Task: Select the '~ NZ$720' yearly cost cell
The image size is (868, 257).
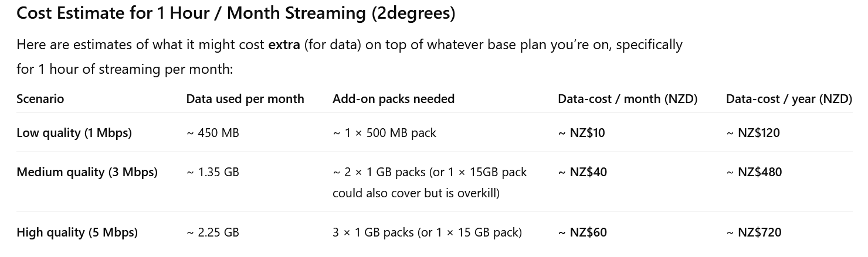Action: [x=754, y=232]
